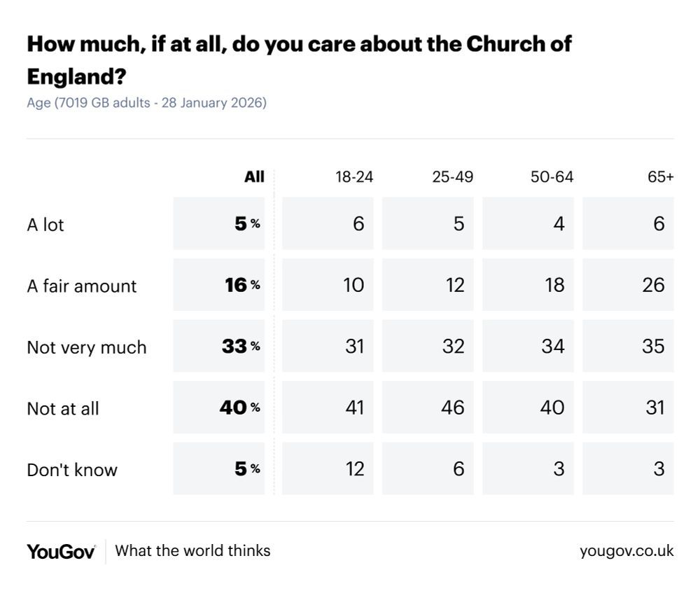This screenshot has height=591, width=700.
Task: Click the 40% All cell for Not at all
Action: pyautogui.click(x=239, y=408)
